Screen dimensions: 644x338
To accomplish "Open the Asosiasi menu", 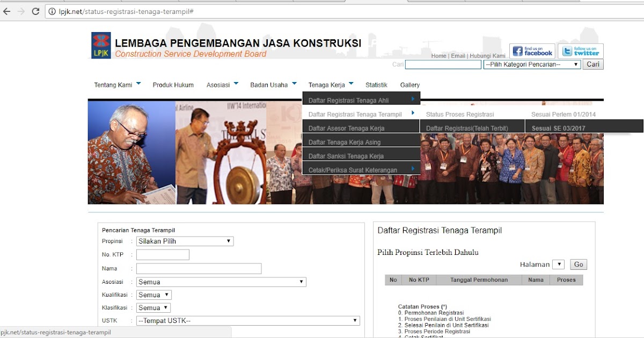I will point(218,85).
